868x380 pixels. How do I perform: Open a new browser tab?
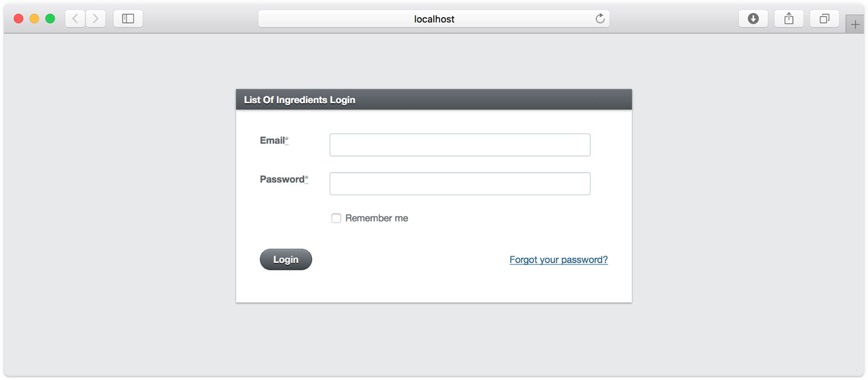point(856,23)
